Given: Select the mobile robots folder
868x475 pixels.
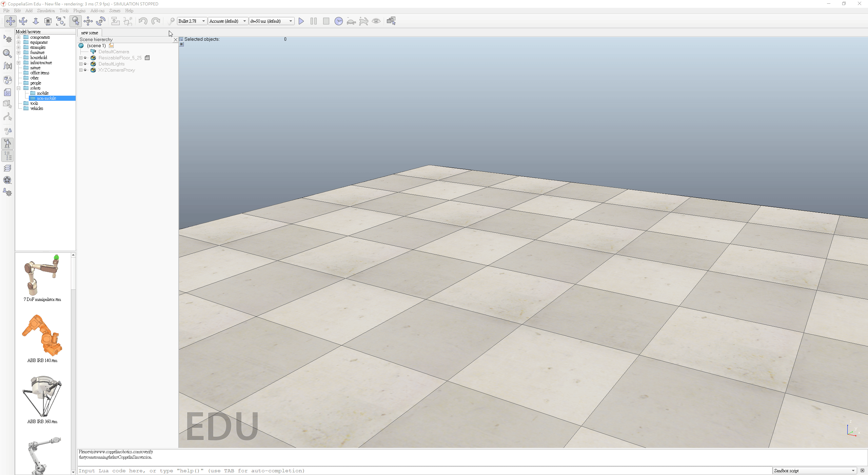Looking at the screenshot, I should click(x=43, y=93).
